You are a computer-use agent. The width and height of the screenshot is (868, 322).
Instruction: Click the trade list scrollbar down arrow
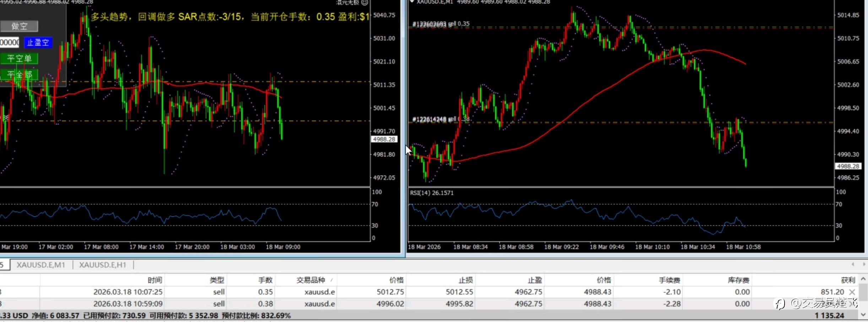(x=863, y=315)
